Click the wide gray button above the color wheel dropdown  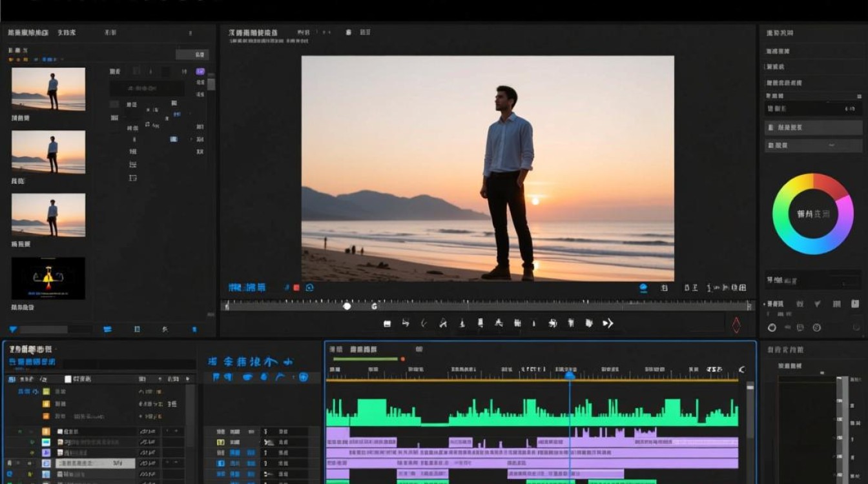tap(814, 127)
